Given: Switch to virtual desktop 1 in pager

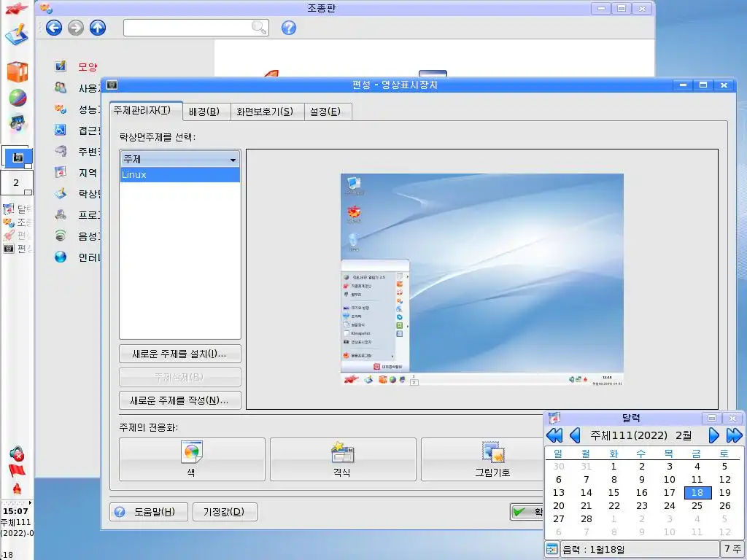Looking at the screenshot, I should click(18, 157).
